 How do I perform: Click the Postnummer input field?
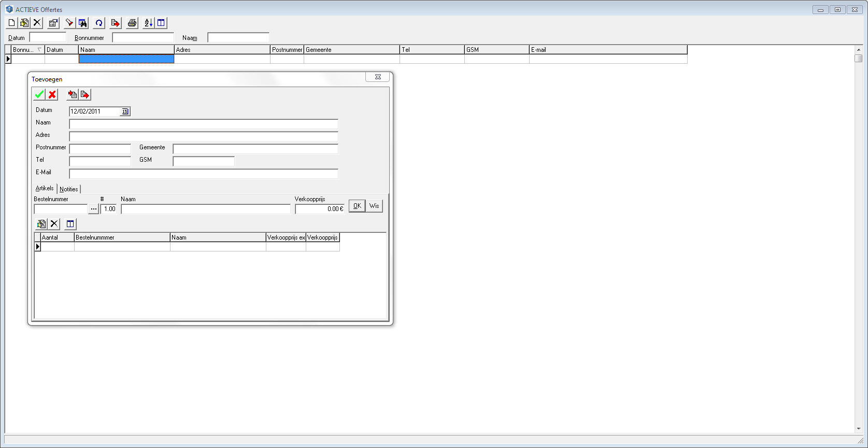[100, 149]
